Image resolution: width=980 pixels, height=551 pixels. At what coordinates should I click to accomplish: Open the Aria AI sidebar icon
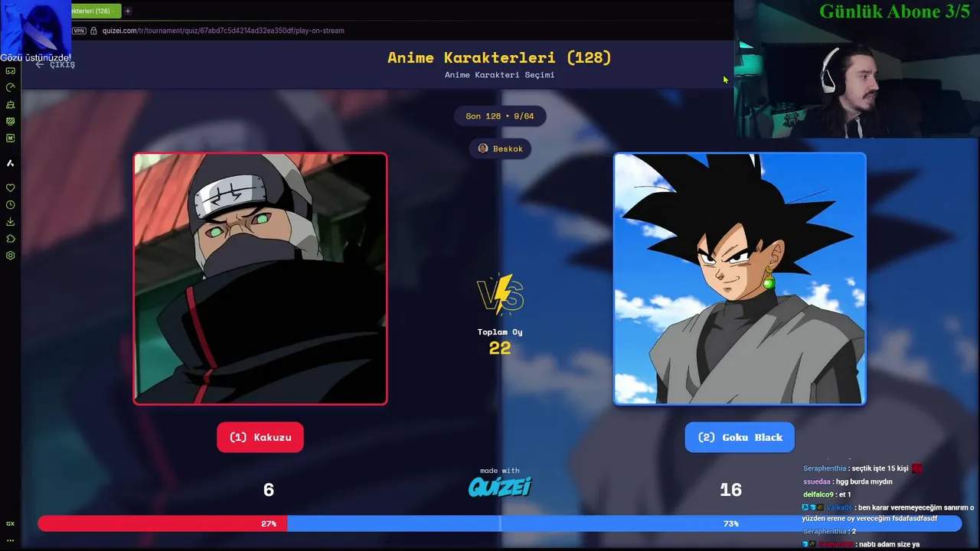[x=11, y=163]
